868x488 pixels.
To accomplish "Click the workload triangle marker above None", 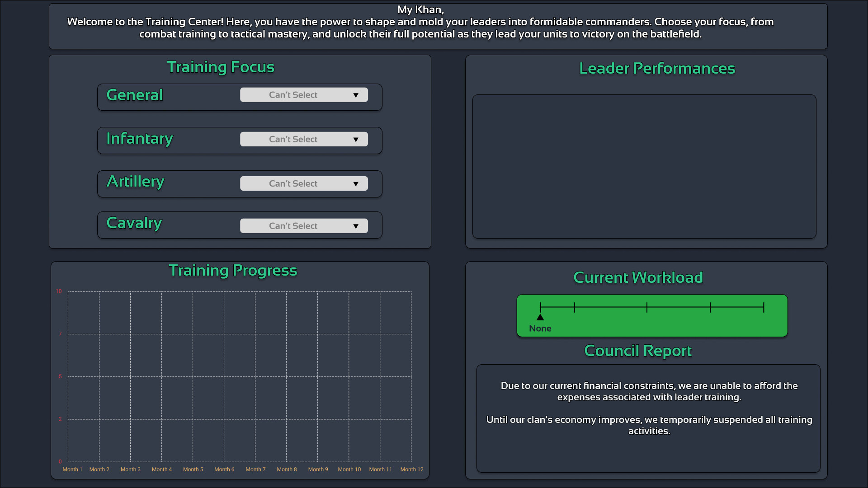I will 540,317.
